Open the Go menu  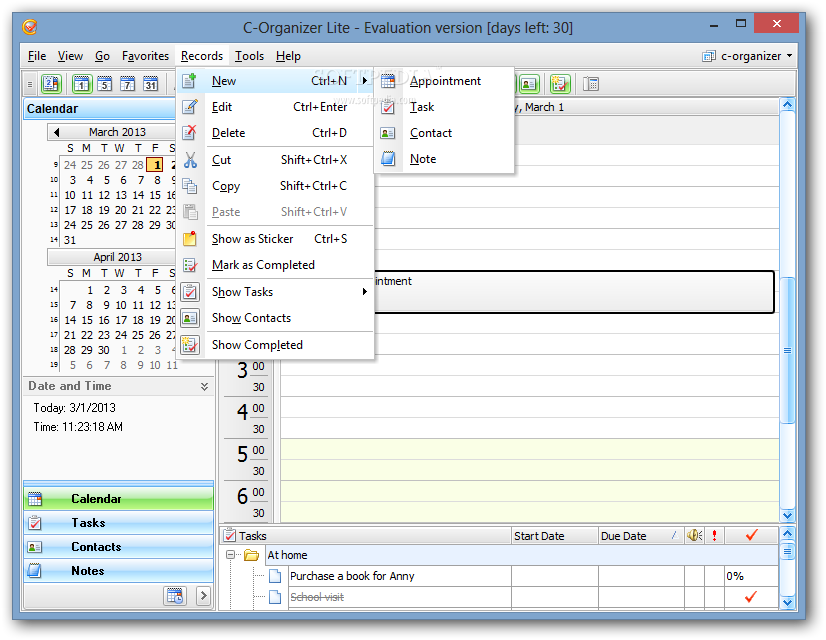pyautogui.click(x=102, y=56)
